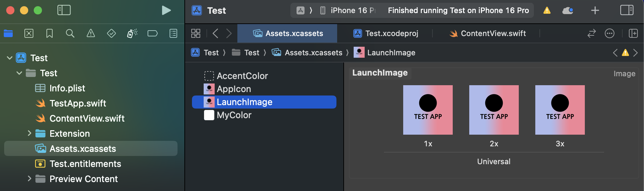Open the debug navigator spray icon
The height and width of the screenshot is (191, 644).
[x=132, y=33]
